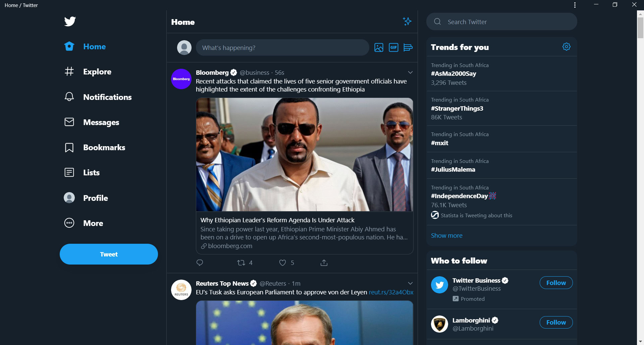Share the Bloomberg tweet
Screen dimensions: 644x345
tap(324, 263)
